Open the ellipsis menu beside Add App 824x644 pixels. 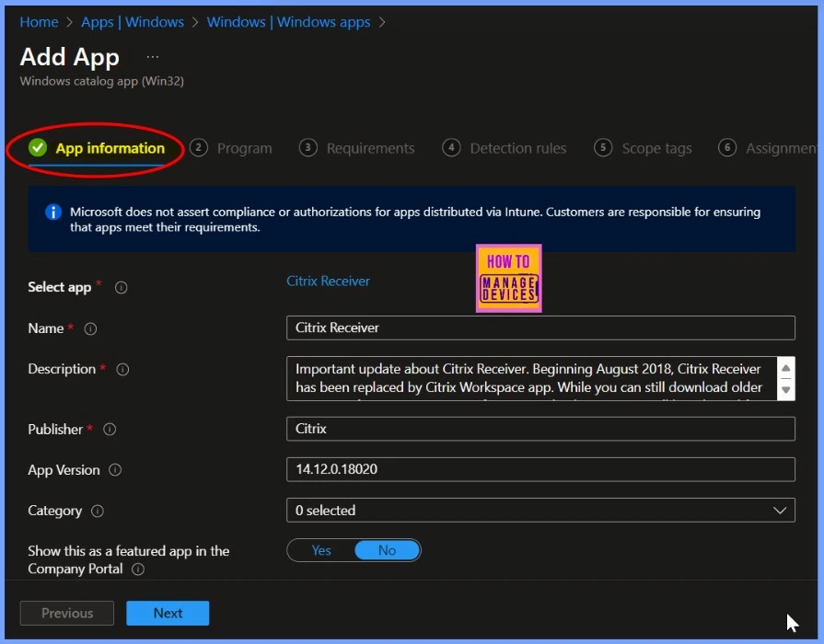pos(153,57)
